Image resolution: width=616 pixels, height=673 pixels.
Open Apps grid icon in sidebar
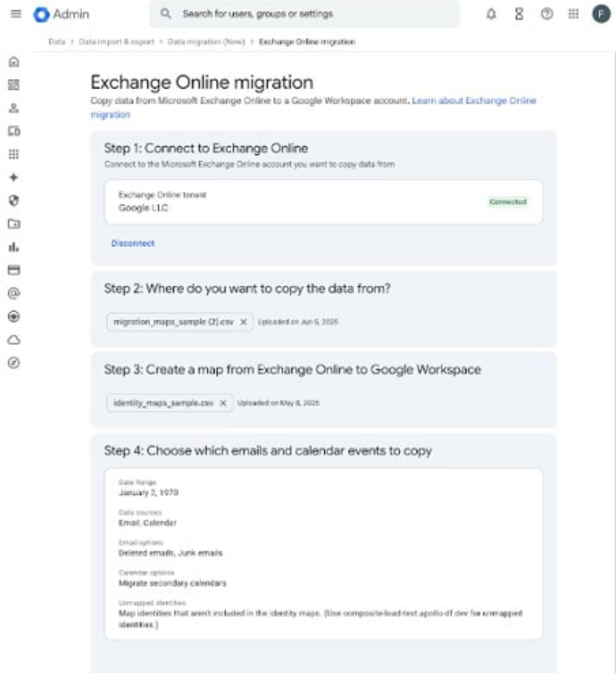pyautogui.click(x=14, y=154)
